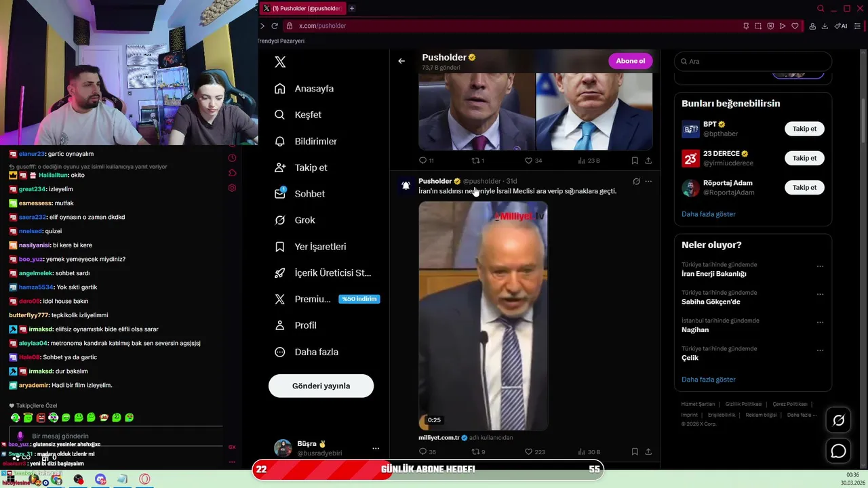Reply to the tweet with 11 replies
Image resolution: width=868 pixels, height=488 pixels.
tap(426, 161)
